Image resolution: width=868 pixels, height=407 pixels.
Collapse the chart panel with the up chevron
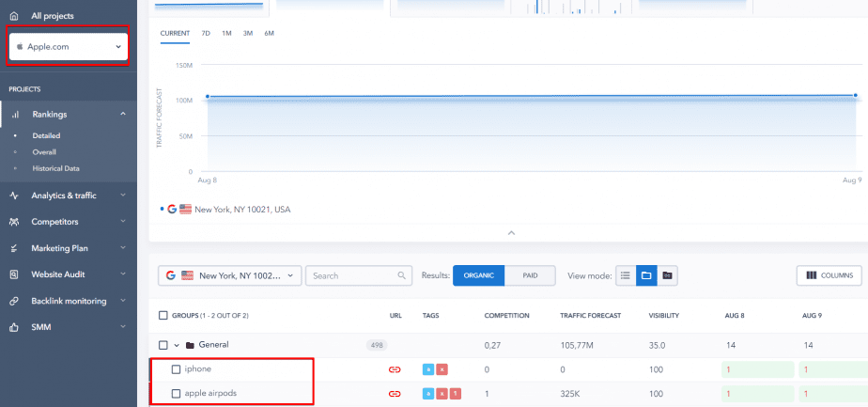[x=511, y=232]
